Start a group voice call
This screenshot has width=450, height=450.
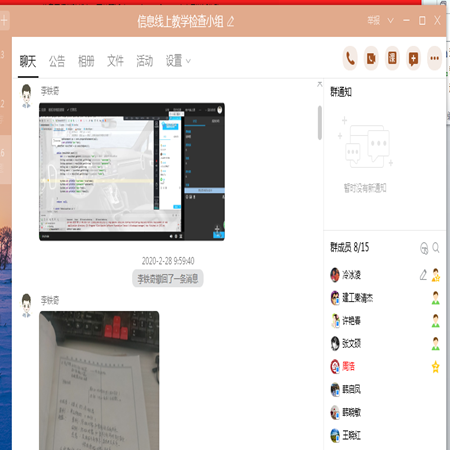350,59
